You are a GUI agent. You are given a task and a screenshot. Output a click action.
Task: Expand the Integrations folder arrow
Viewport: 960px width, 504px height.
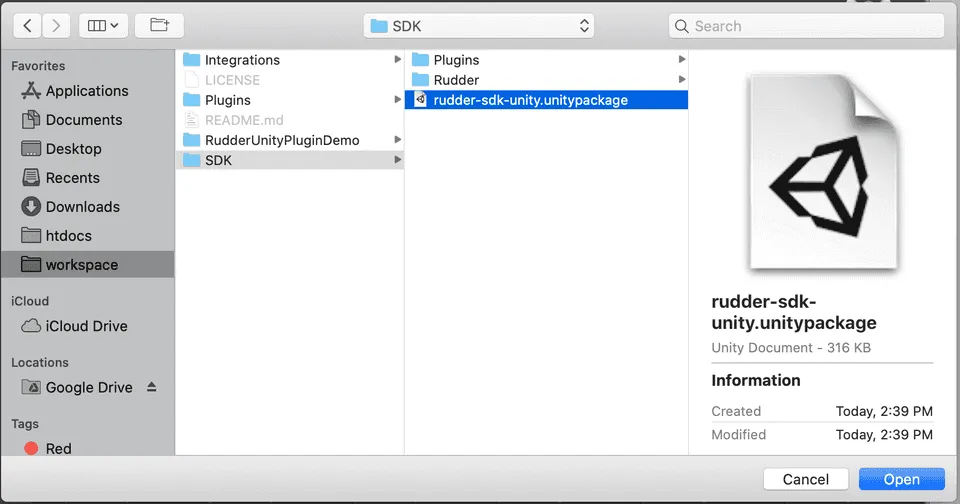click(x=398, y=60)
